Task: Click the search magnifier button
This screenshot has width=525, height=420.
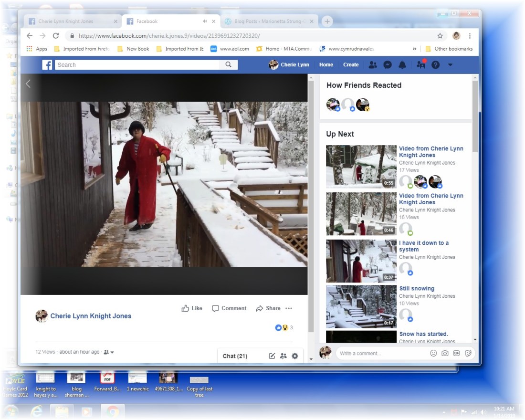Action: click(229, 65)
